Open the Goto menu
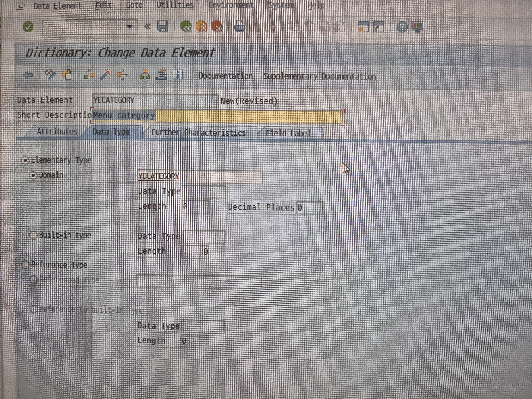This screenshot has height=399, width=532. (134, 5)
